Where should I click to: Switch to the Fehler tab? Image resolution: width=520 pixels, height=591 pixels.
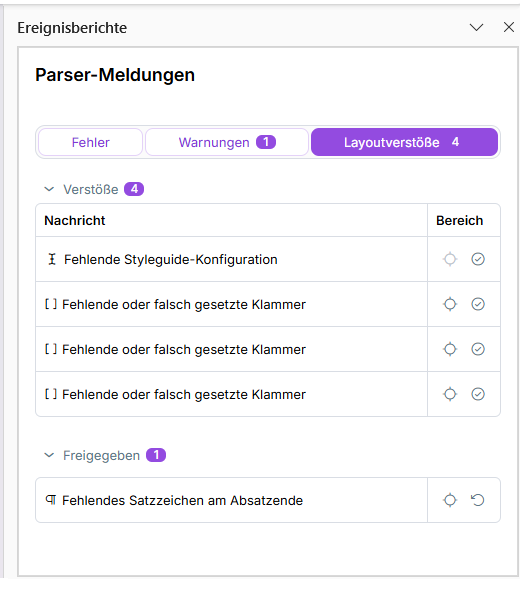[90, 142]
